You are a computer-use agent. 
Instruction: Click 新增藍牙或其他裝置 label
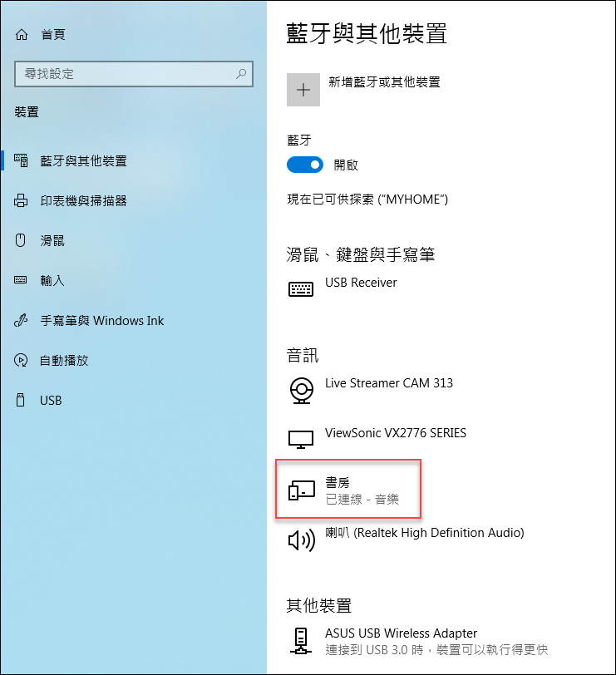(384, 81)
